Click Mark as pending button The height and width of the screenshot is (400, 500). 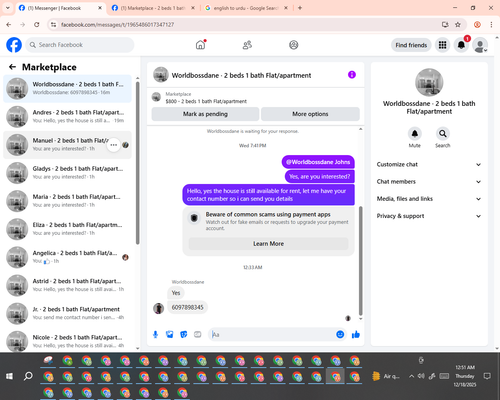[x=205, y=114]
